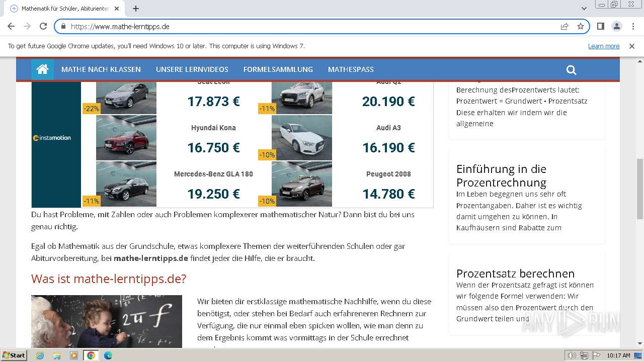Open Einführung in die Prozentrechnung article
This screenshot has width=644, height=362.
501,175
